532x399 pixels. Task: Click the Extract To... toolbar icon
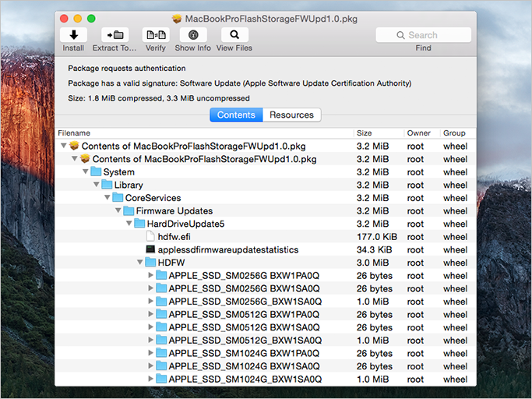pos(115,35)
